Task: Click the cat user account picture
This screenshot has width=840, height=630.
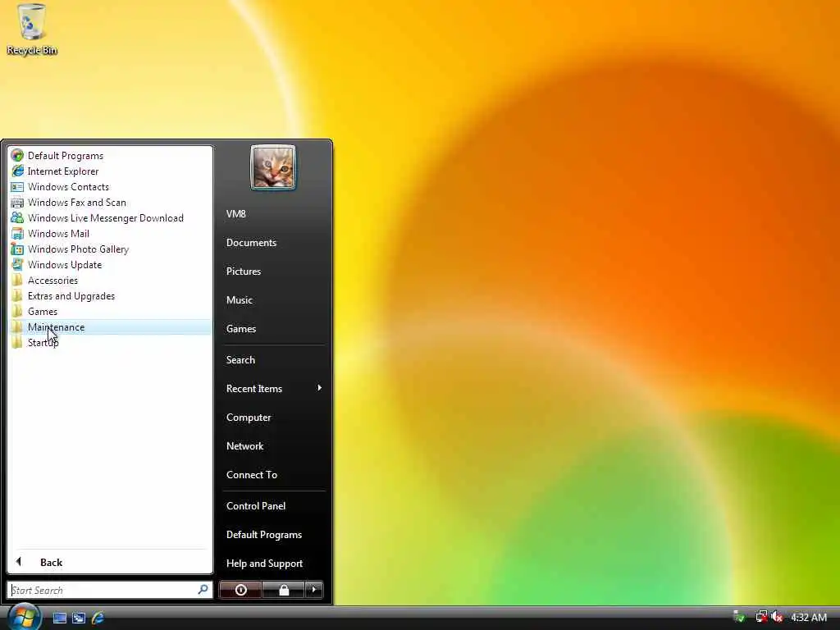Action: pos(272,167)
